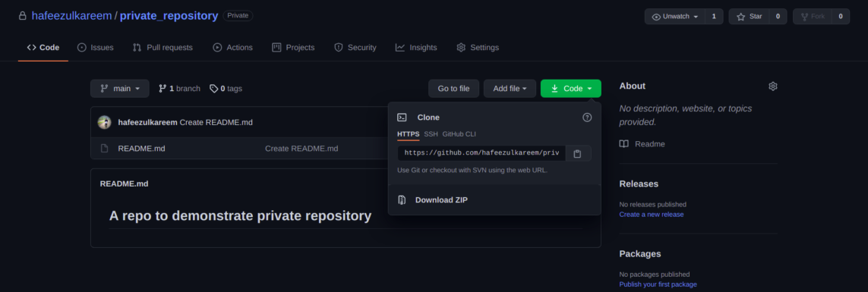Open the Pull requests tab
Image resolution: width=868 pixels, height=292 pixels.
pyautogui.click(x=163, y=48)
